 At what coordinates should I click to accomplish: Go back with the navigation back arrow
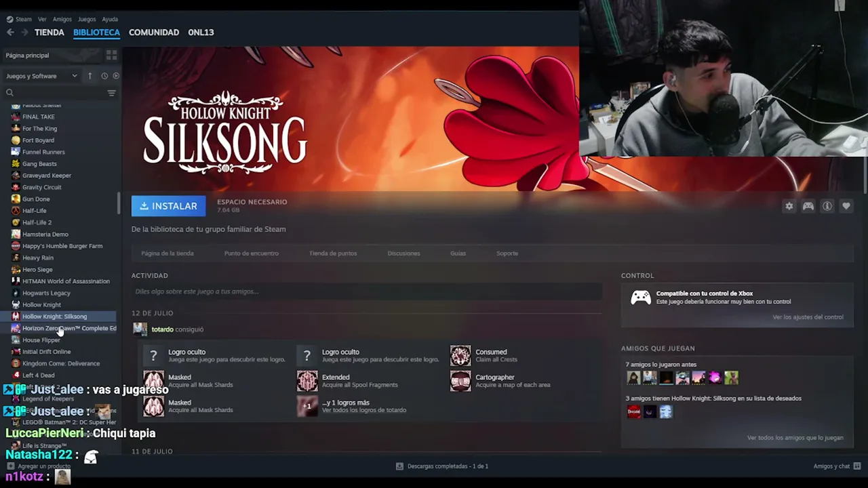(10, 33)
